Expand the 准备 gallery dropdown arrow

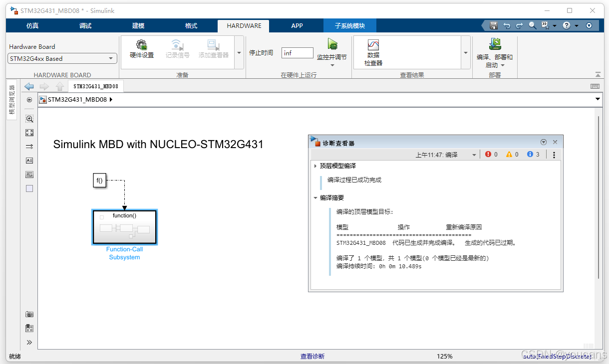239,52
